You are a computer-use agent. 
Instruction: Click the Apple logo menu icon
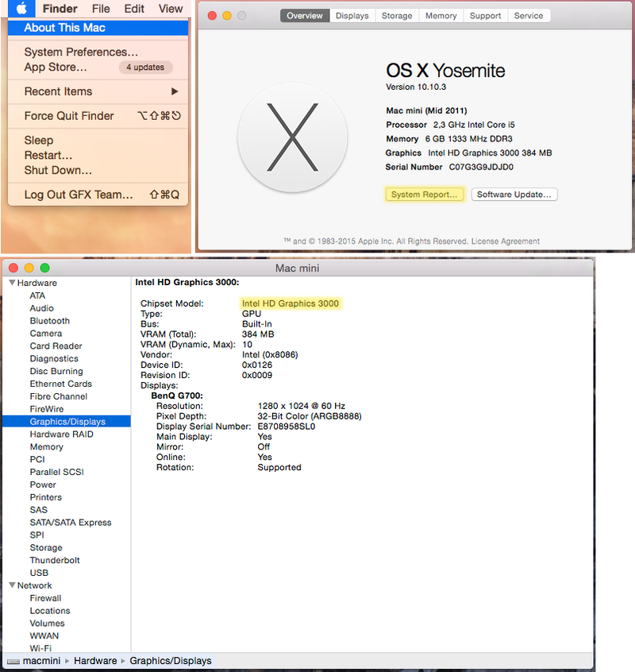(23, 9)
